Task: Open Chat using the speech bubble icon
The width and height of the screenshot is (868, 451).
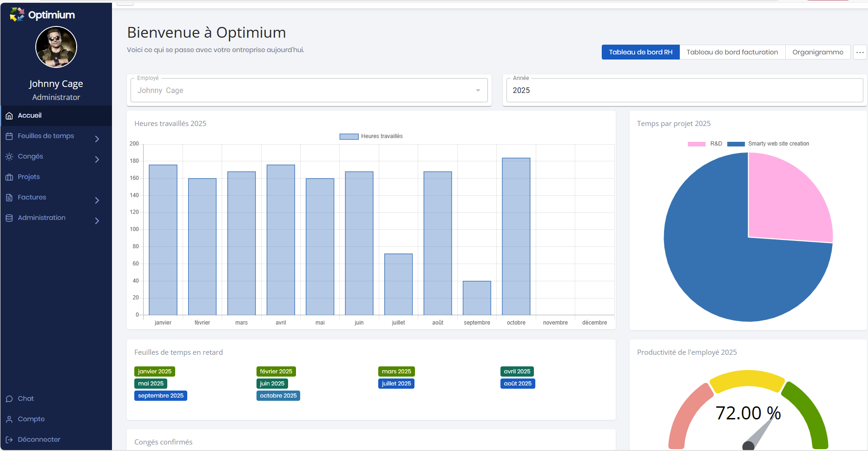Action: click(9, 399)
